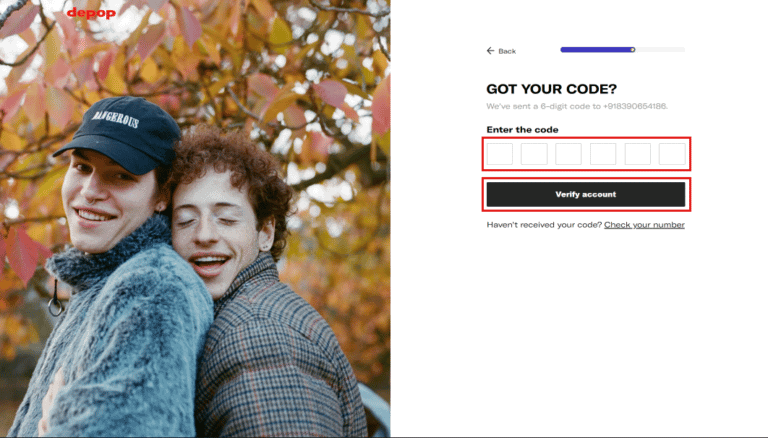Go back using the Back label
Viewport: 768px width, 438px height.
507,51
